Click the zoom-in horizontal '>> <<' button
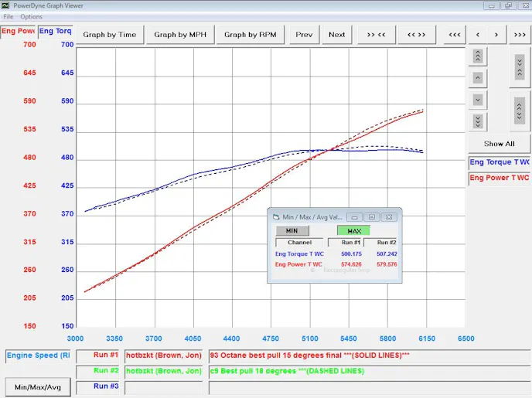The height and width of the screenshot is (398, 532). [377, 35]
